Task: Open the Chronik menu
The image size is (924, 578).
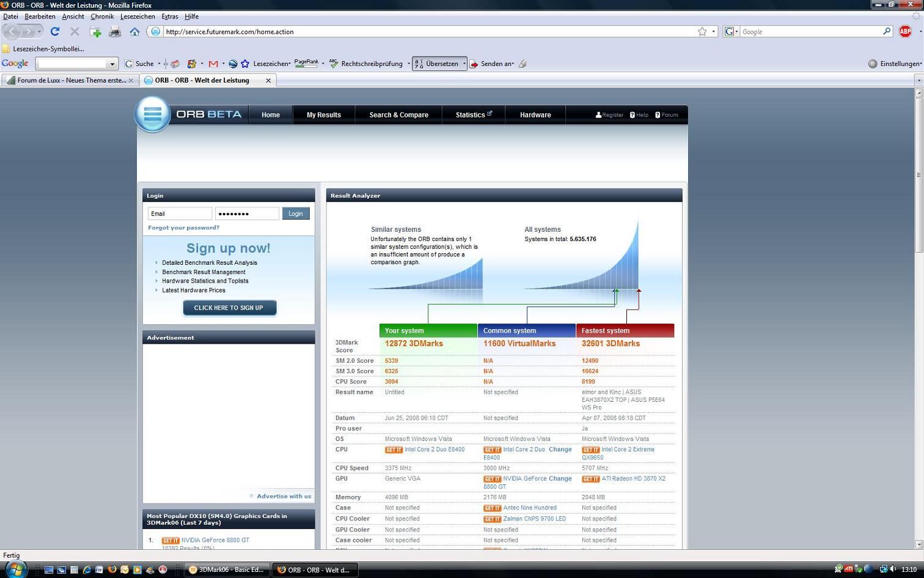Action: pos(102,17)
